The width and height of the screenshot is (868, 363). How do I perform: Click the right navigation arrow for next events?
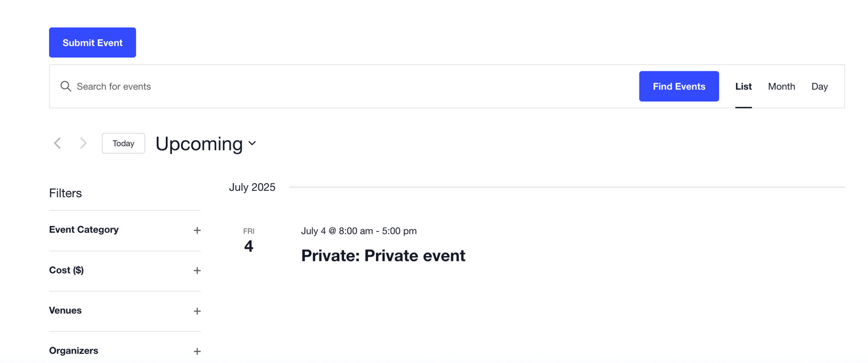pyautogui.click(x=83, y=143)
